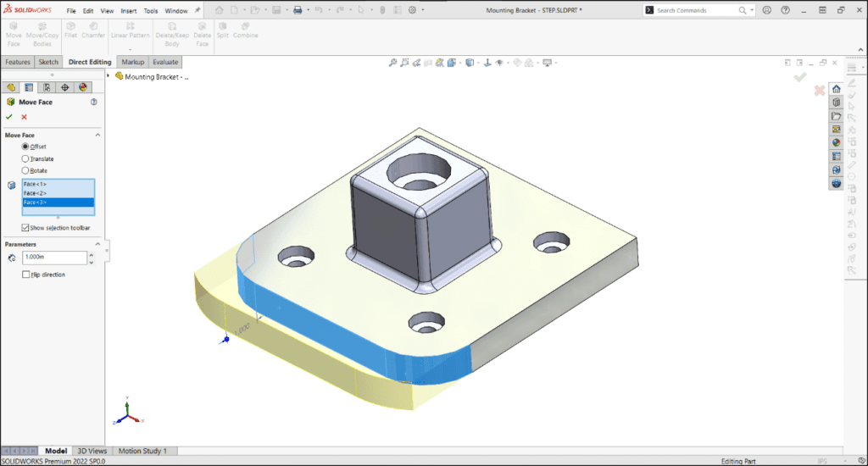The image size is (868, 466).
Task: Open the File Explorer task pane icon
Action: 836,116
